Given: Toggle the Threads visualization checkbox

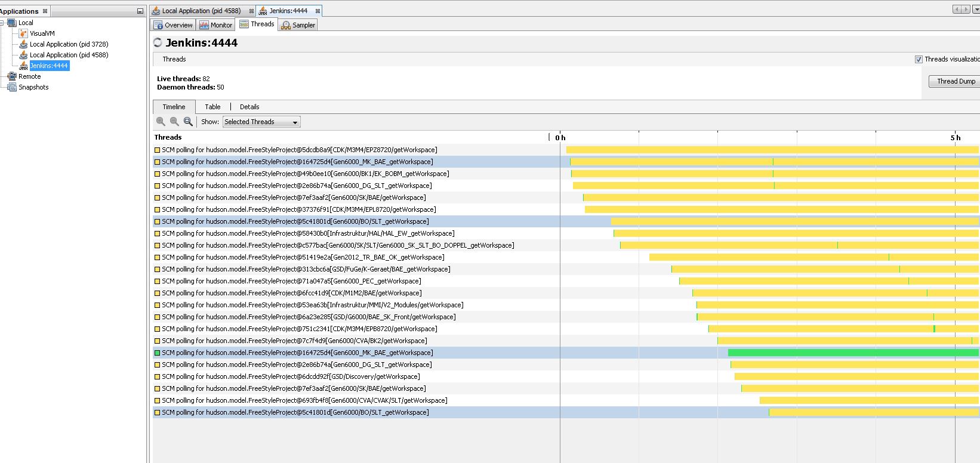Looking at the screenshot, I should pos(919,59).
